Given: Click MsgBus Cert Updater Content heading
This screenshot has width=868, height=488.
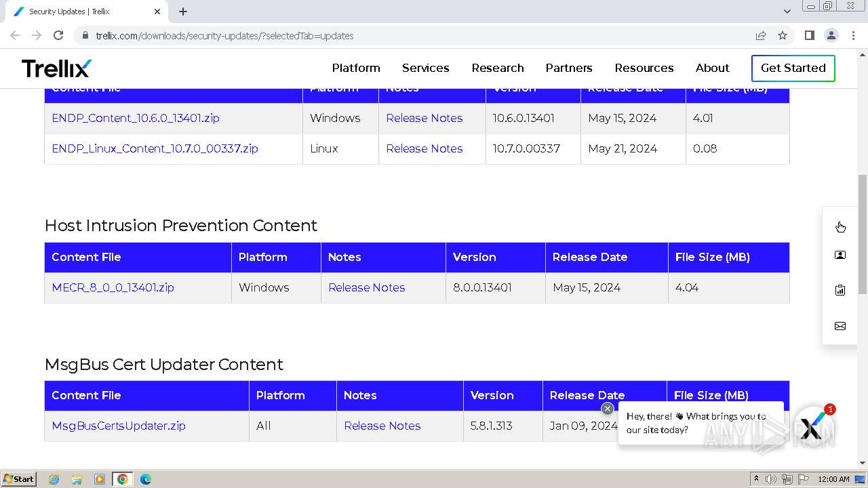Looking at the screenshot, I should pyautogui.click(x=164, y=364).
